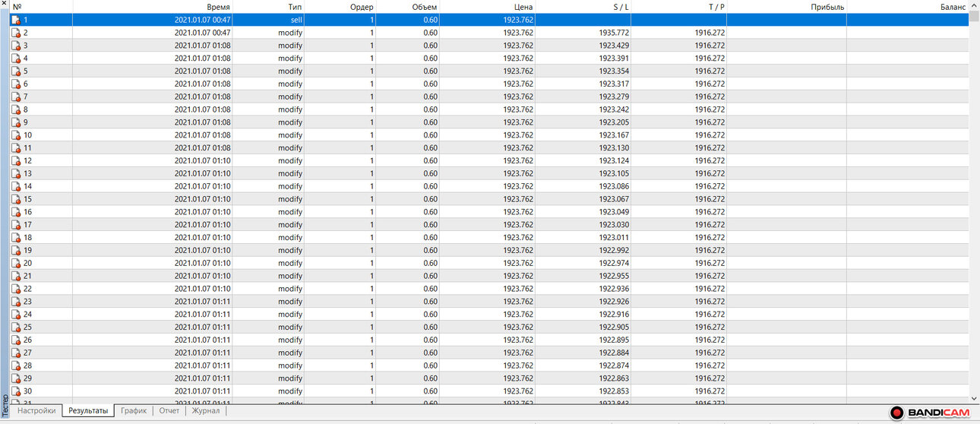The width and height of the screenshot is (980, 424).
Task: Click the S/L value 1923.429
Action: coord(614,46)
